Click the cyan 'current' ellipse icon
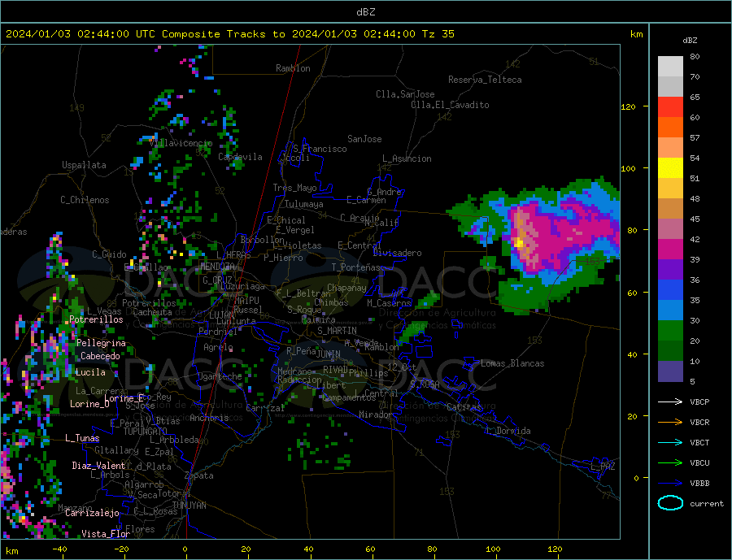732x560 pixels. click(x=670, y=503)
